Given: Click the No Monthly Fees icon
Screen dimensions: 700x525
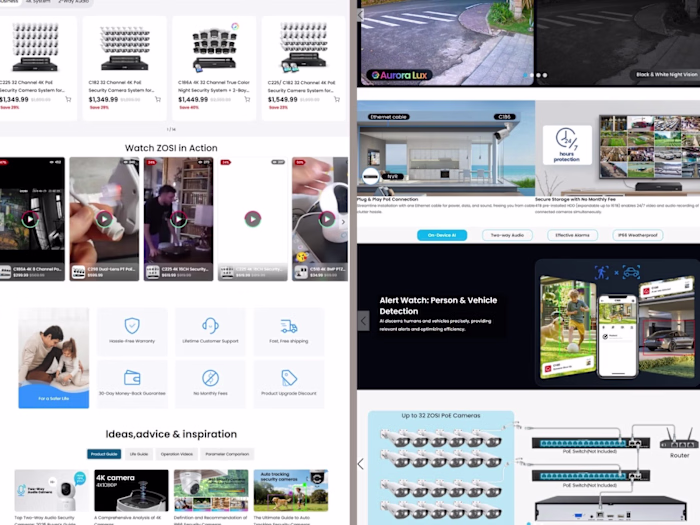Looking at the screenshot, I should pos(210,378).
